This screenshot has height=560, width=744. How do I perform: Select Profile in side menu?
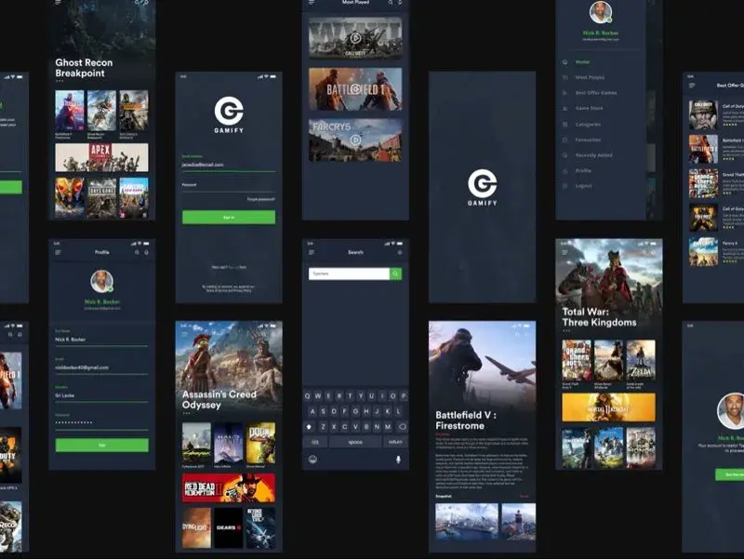[583, 171]
